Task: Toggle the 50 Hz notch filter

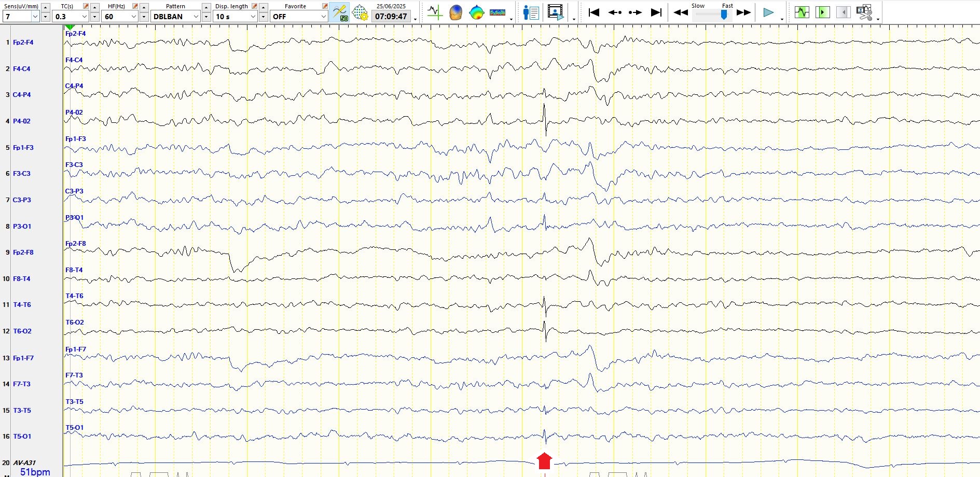Action: [340, 12]
